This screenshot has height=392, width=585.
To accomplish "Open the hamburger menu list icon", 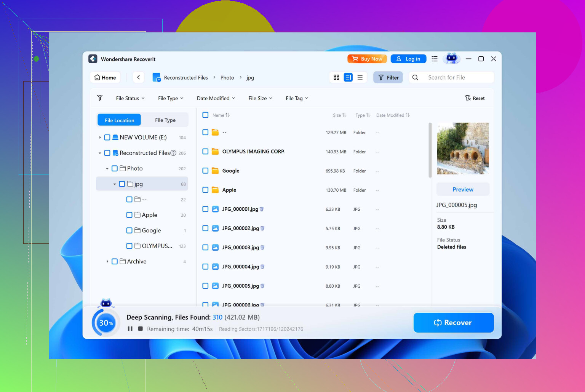I will tap(435, 59).
